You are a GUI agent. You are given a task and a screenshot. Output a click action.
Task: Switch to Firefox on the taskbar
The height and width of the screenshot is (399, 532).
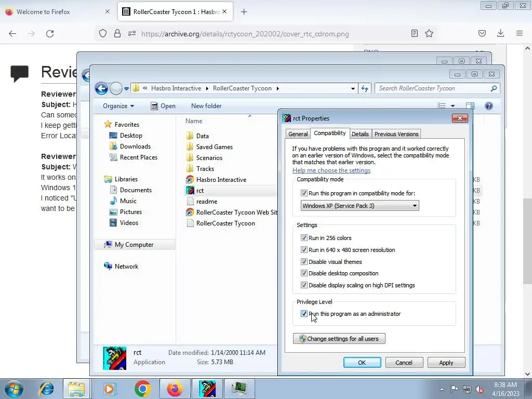click(x=175, y=389)
